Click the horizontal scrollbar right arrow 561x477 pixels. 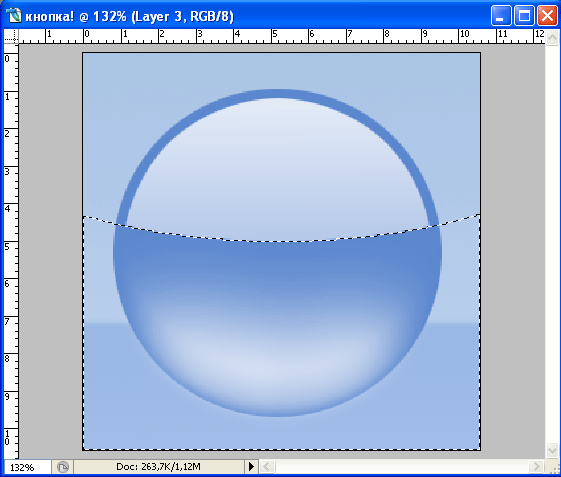pyautogui.click(x=536, y=467)
